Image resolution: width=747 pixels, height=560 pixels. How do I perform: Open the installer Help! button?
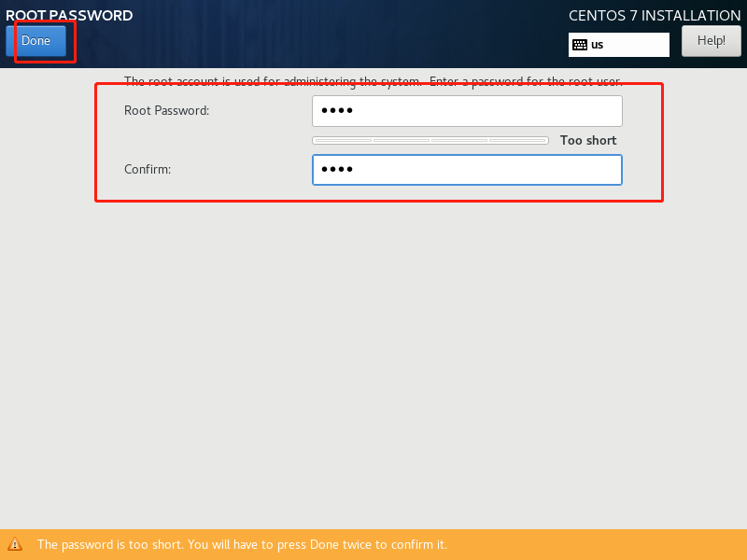click(711, 41)
